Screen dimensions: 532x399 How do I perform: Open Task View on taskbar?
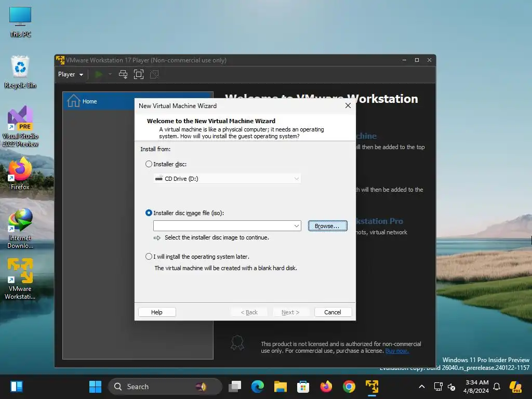[x=235, y=387]
